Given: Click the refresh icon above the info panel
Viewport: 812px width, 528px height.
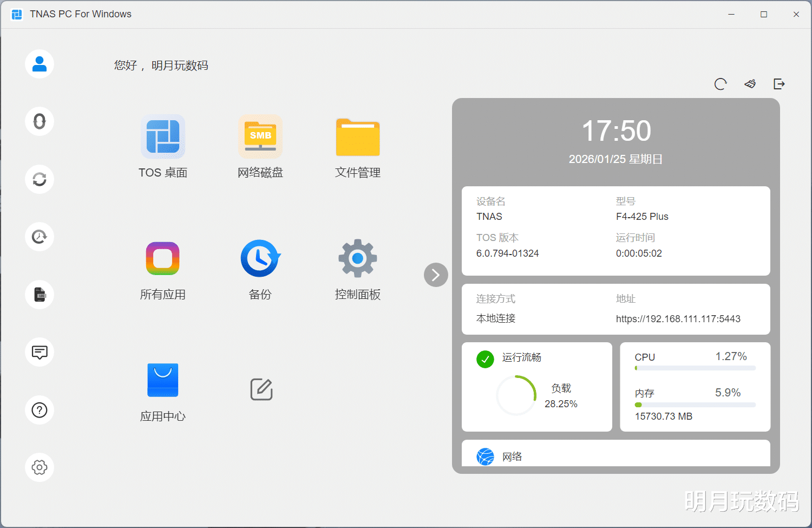Looking at the screenshot, I should 721,84.
